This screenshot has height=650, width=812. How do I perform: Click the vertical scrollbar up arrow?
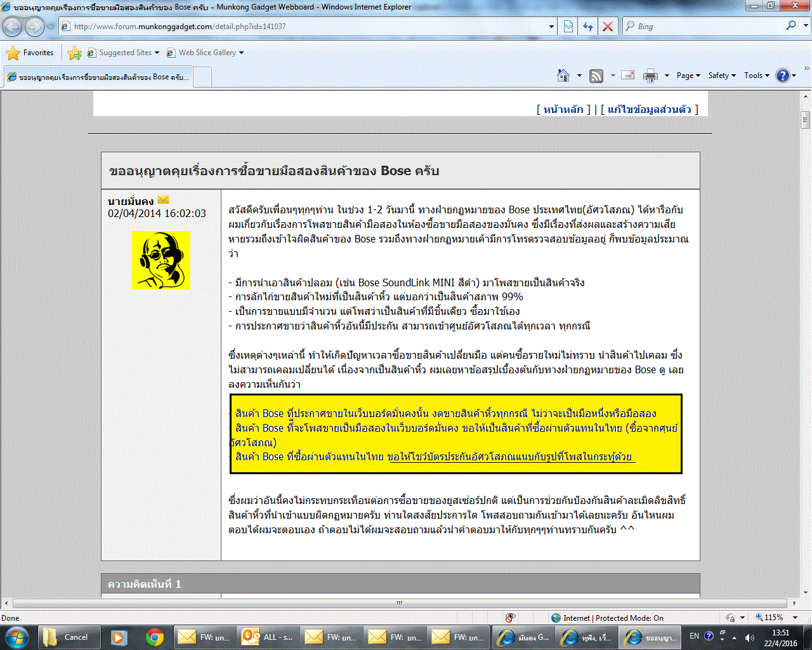click(805, 97)
